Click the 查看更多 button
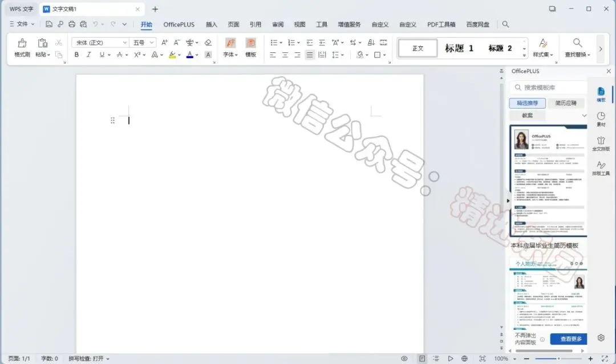 569,339
